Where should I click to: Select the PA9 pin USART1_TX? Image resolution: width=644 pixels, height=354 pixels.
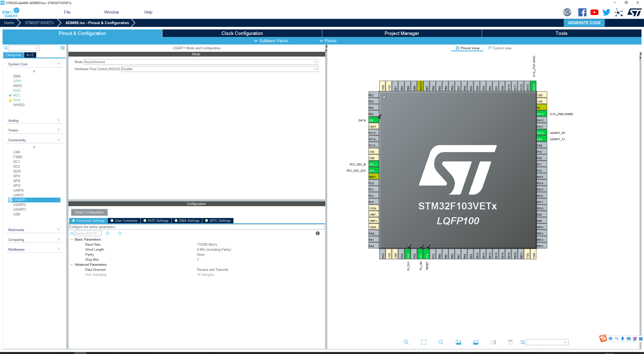pos(542,139)
